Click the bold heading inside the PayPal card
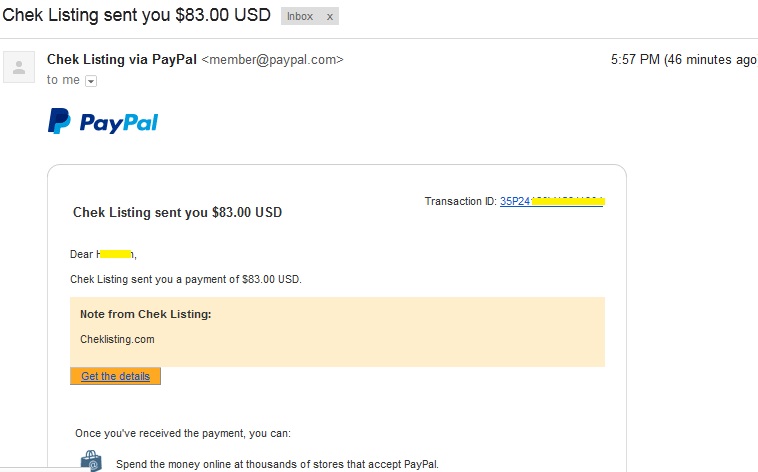The image size is (758, 472). (178, 213)
